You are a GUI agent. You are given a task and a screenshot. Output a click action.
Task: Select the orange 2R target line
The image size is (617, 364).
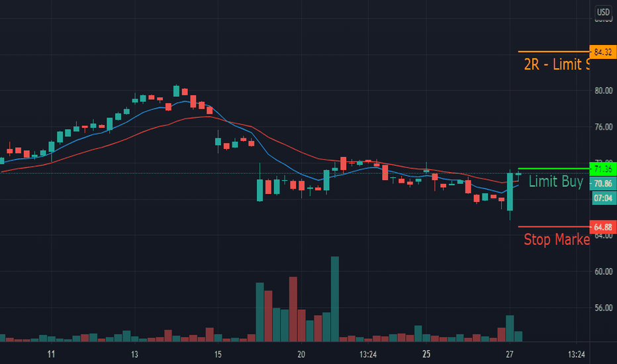click(x=553, y=52)
